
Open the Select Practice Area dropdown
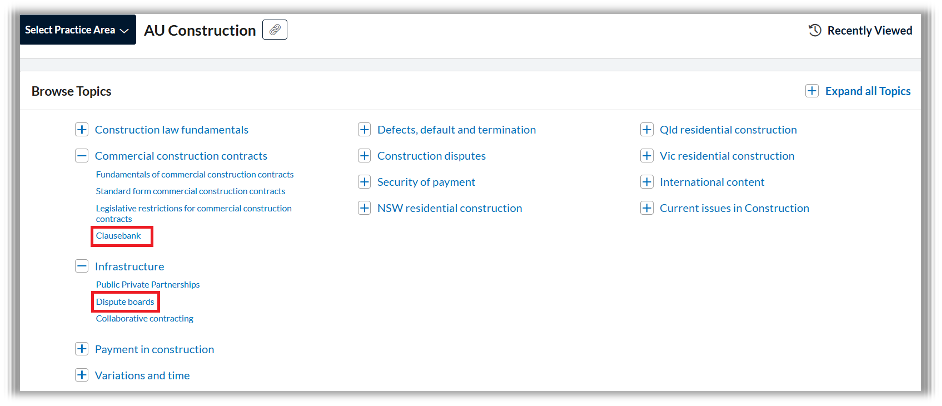(77, 30)
